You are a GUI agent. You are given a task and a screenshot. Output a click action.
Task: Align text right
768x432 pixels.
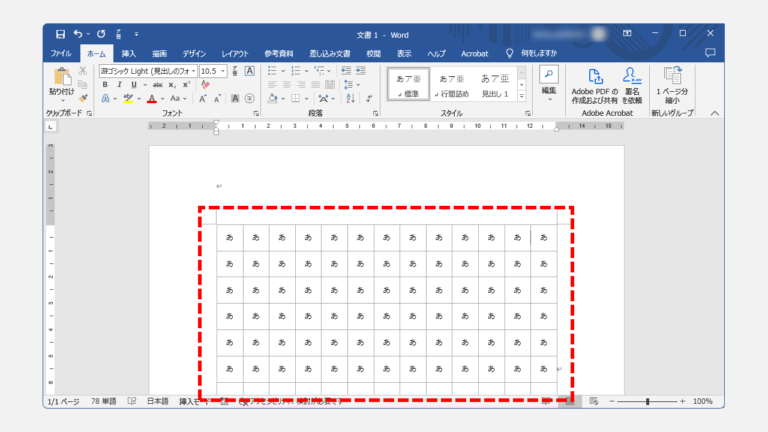pyautogui.click(x=301, y=85)
